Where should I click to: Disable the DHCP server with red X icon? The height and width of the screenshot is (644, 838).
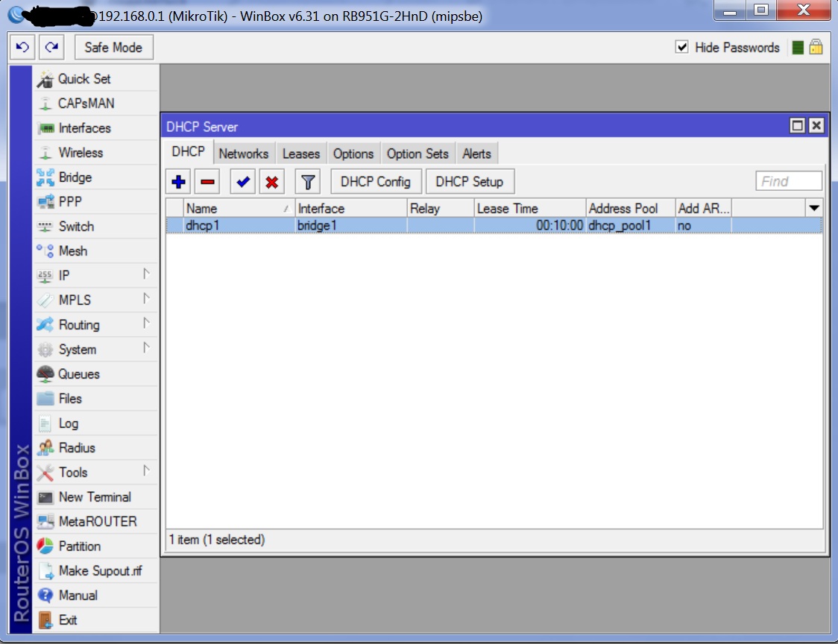[271, 183]
